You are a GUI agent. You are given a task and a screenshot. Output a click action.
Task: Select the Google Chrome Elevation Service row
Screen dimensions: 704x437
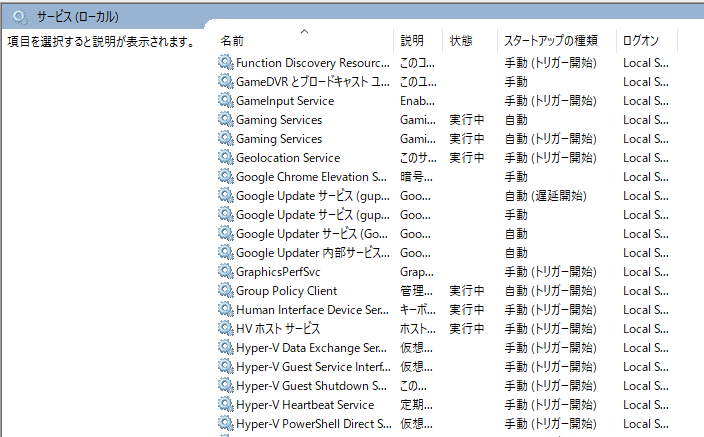(447, 177)
